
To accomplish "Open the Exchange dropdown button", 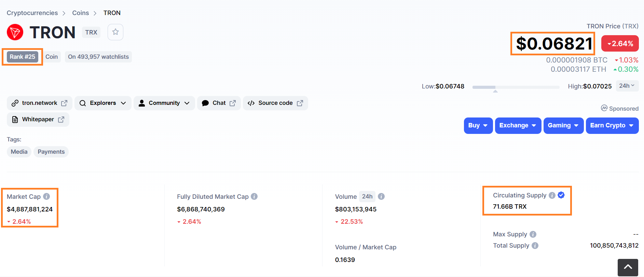I will (518, 125).
